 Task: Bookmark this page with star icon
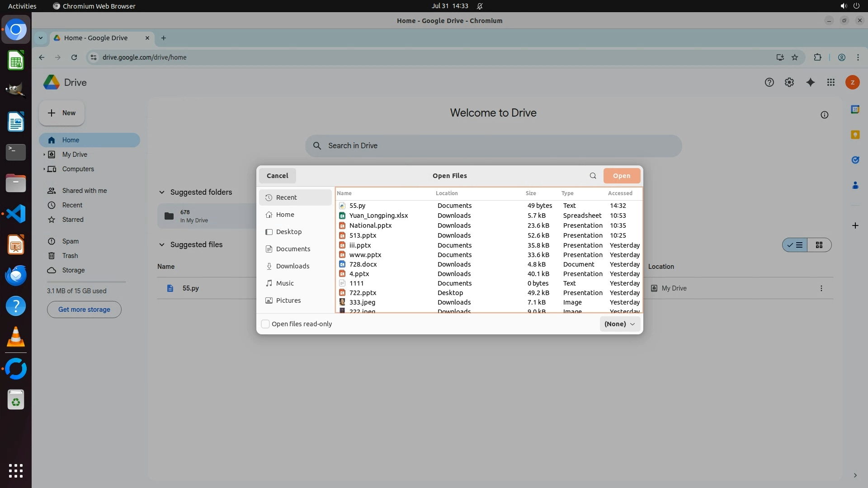tap(795, 57)
